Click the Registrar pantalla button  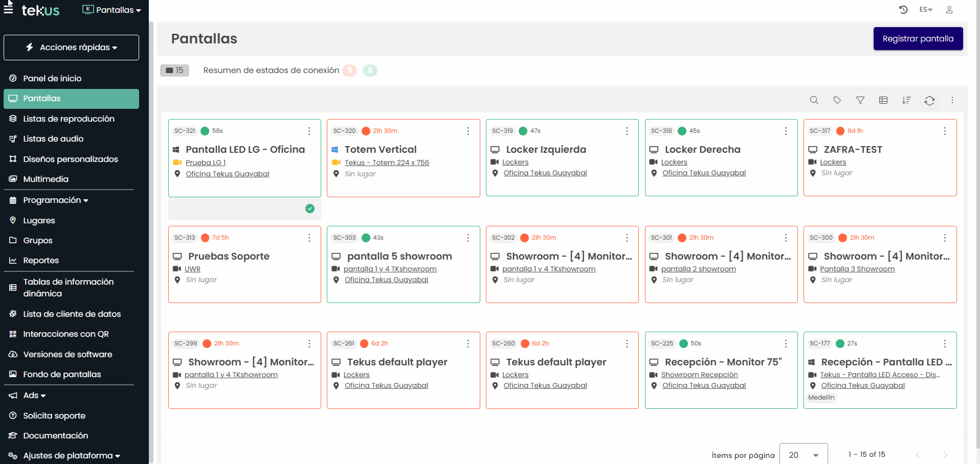pos(918,39)
